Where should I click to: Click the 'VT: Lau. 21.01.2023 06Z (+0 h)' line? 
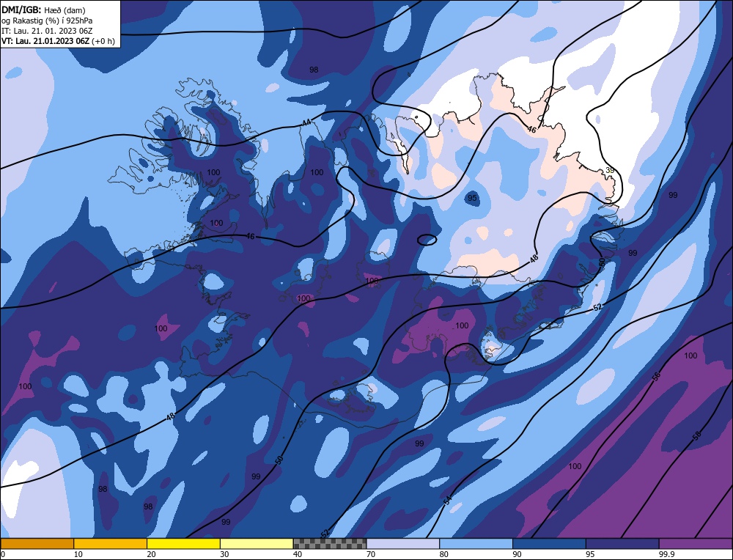58,40
